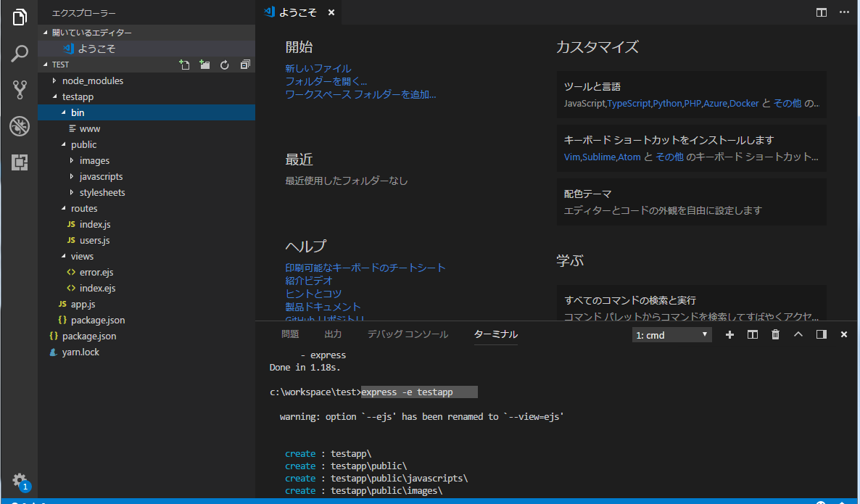860x504 pixels.
Task: Click the new folder icon in explorer header
Action: click(204, 65)
